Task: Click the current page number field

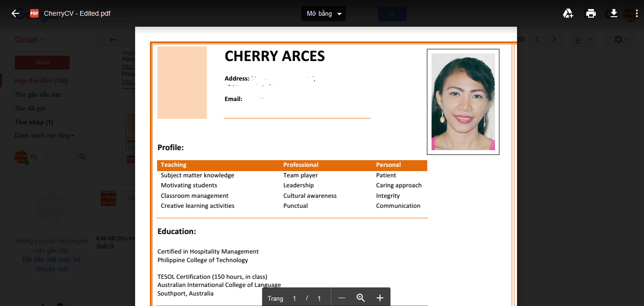Action: pyautogui.click(x=295, y=298)
